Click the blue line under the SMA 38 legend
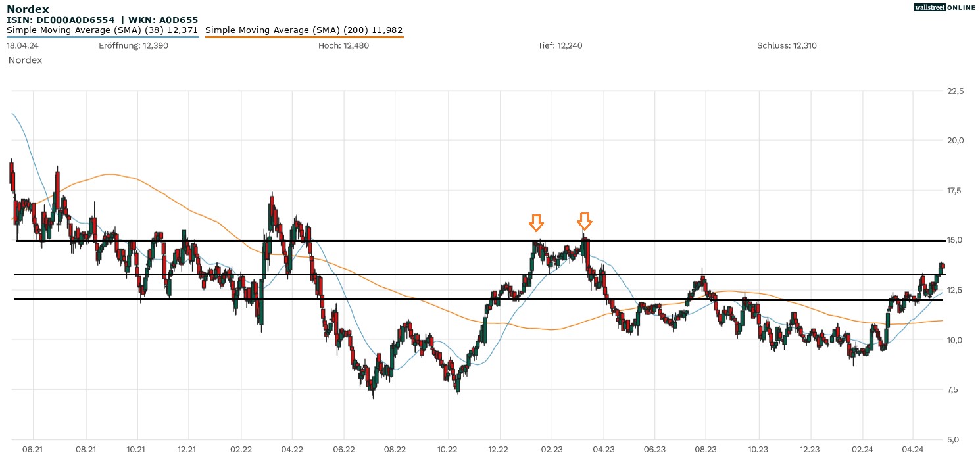 (103, 37)
